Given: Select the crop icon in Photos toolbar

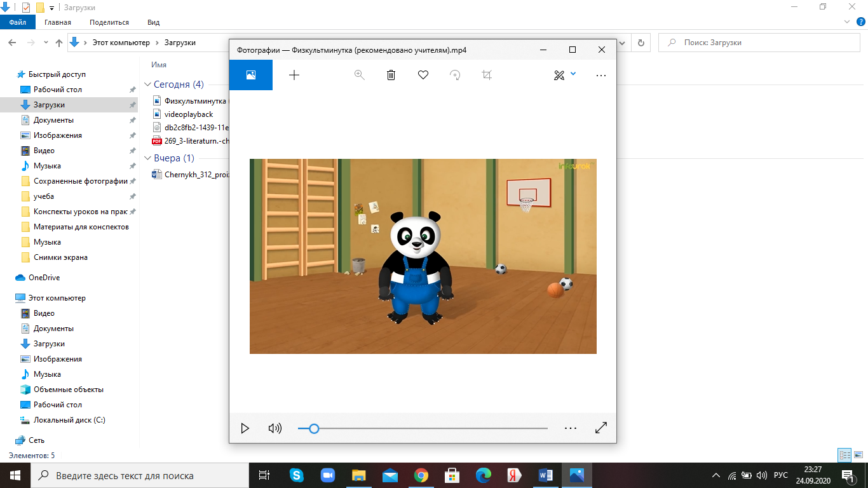Looking at the screenshot, I should tap(487, 75).
